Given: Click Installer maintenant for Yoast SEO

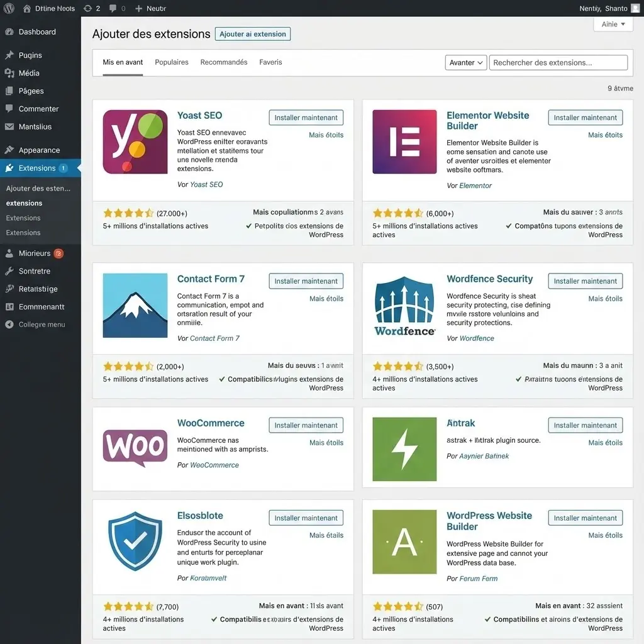Looking at the screenshot, I should [x=306, y=117].
